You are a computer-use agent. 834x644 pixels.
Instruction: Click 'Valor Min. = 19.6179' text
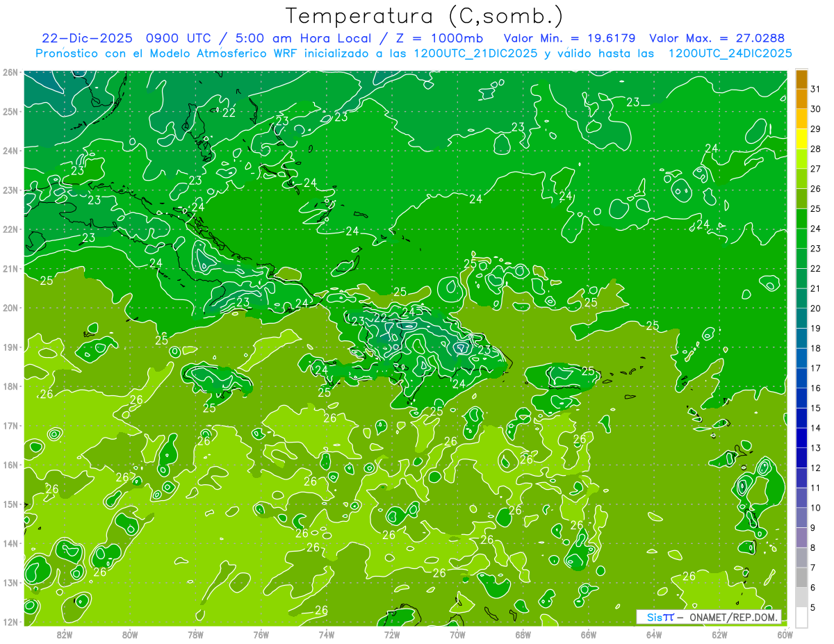(x=569, y=38)
